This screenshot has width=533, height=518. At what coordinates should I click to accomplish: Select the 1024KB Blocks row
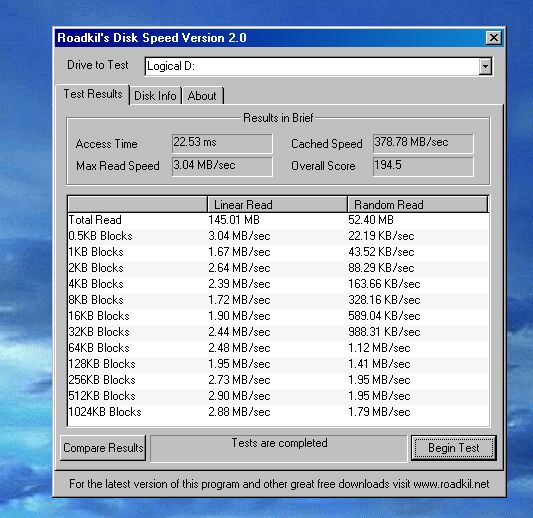point(278,412)
